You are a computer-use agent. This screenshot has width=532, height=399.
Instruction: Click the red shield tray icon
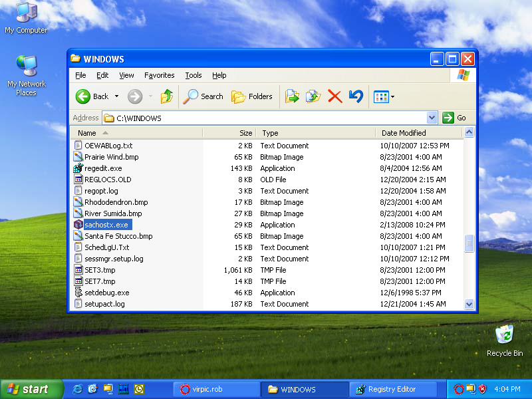[482, 389]
